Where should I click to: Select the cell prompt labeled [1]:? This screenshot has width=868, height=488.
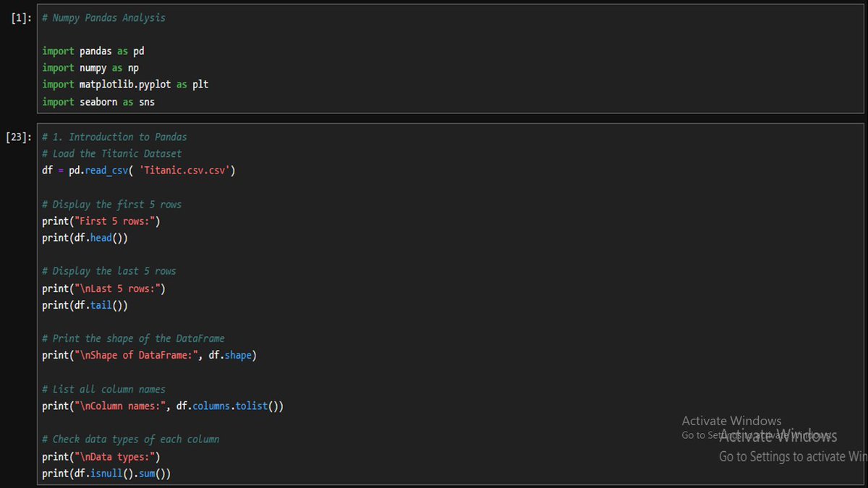pos(20,18)
